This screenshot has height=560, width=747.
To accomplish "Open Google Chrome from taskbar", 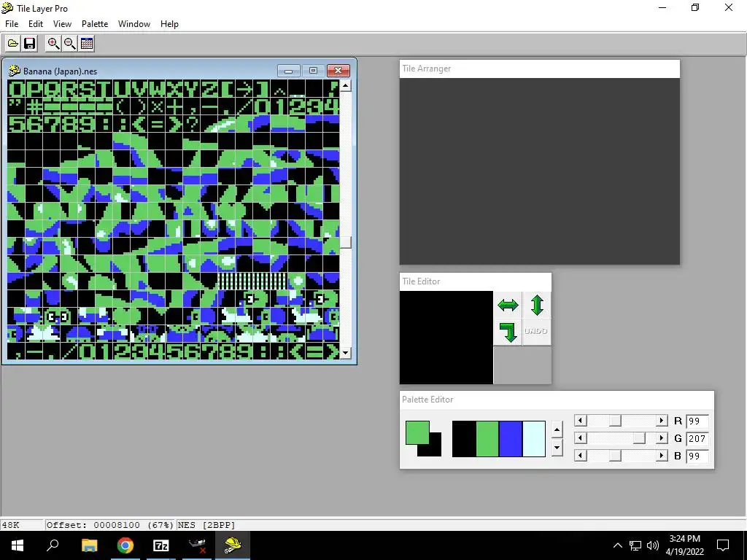I will [125, 545].
